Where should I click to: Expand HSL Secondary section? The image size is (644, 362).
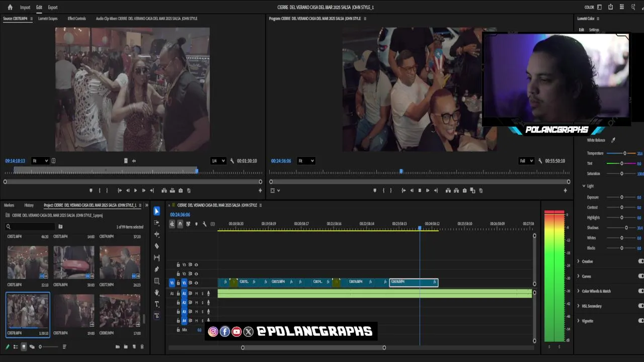tap(579, 306)
